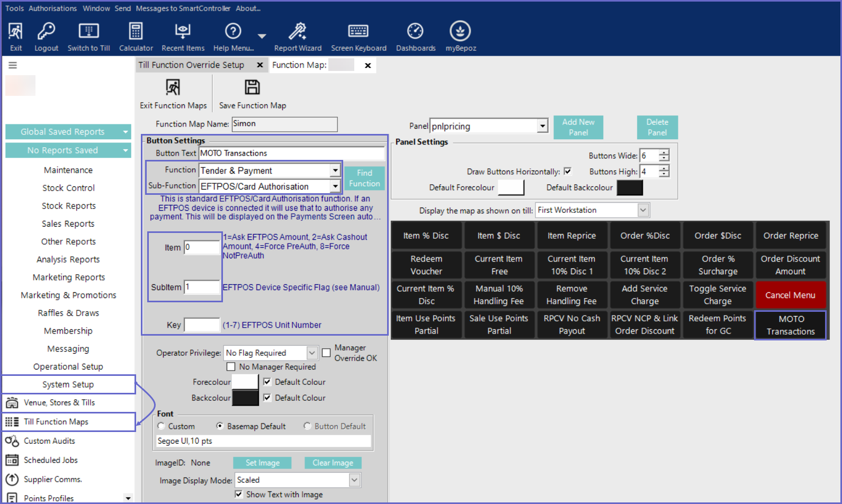Click the Default Backcolour black swatch
The height and width of the screenshot is (504, 842).
(630, 188)
